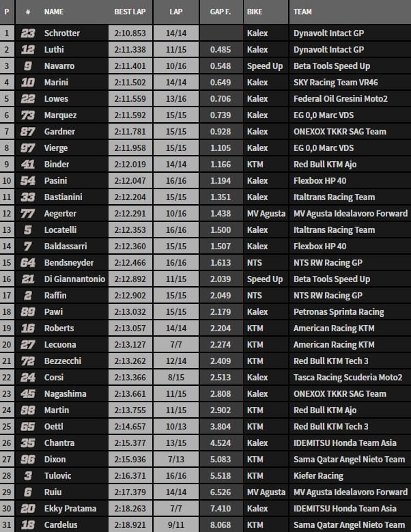Click the BIKE column header
The width and height of the screenshot is (411, 532).
click(255, 12)
